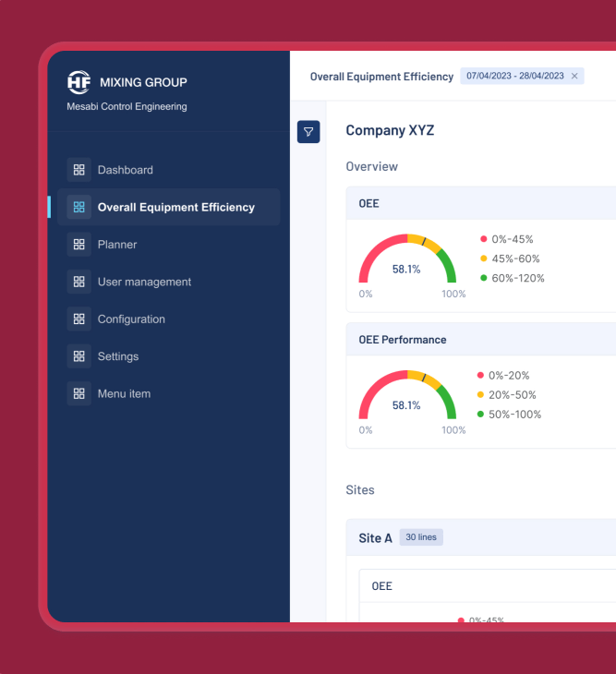This screenshot has height=674, width=616.
Task: Click the red 0%-45% legend dot in Overview OEE card
Action: pos(484,239)
